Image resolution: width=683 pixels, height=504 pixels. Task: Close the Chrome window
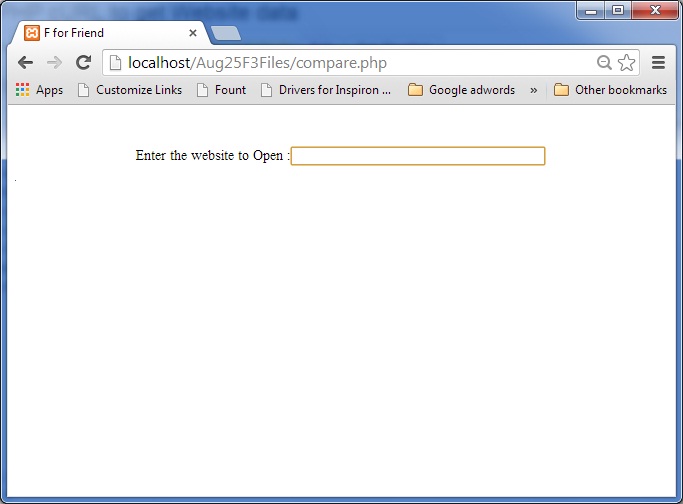click(x=654, y=10)
